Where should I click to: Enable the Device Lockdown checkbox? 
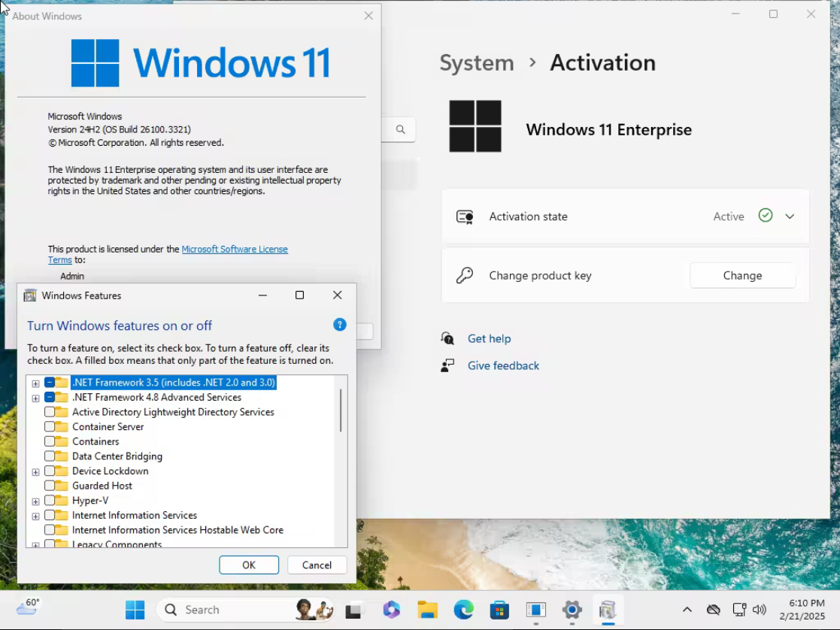pos(50,471)
